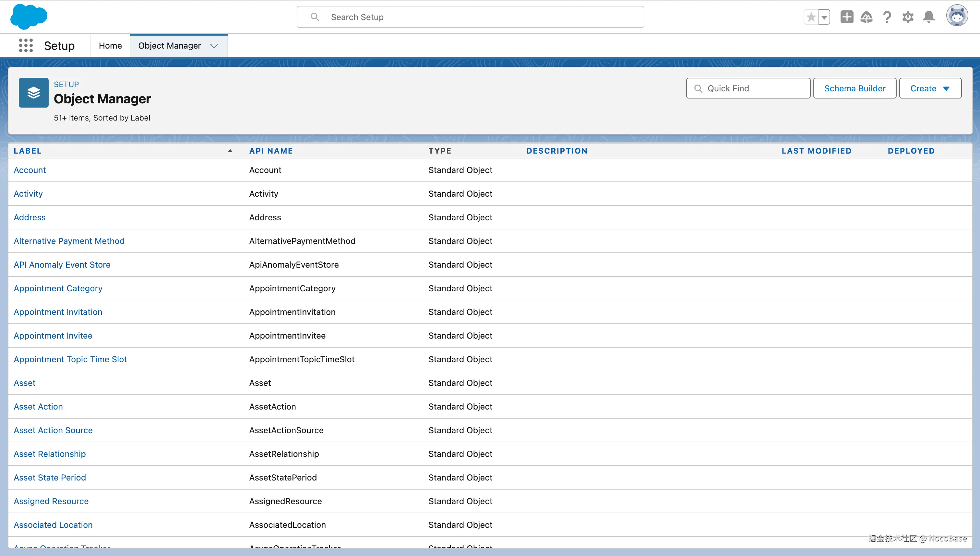Open Assigned Resource object
This screenshot has width=980, height=556.
51,501
